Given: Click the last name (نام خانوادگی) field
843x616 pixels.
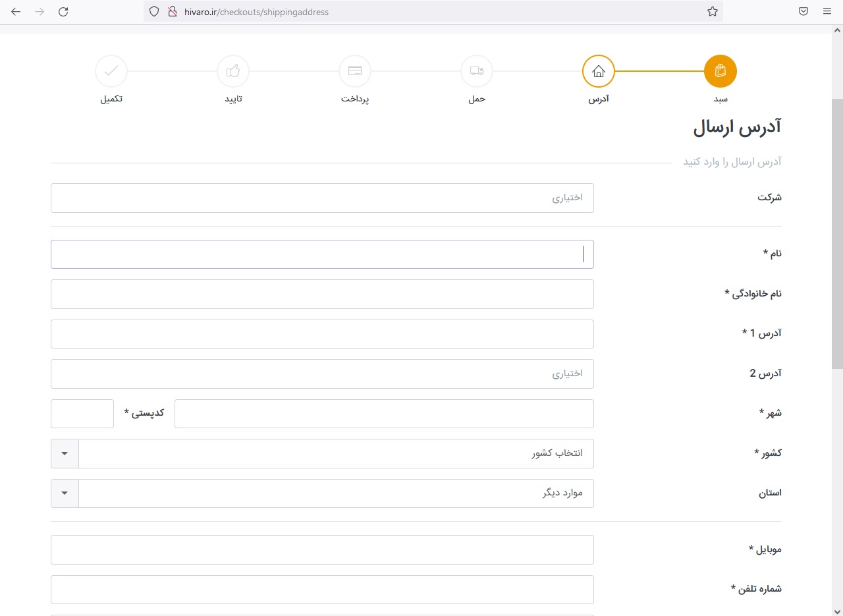Looking at the screenshot, I should [322, 294].
